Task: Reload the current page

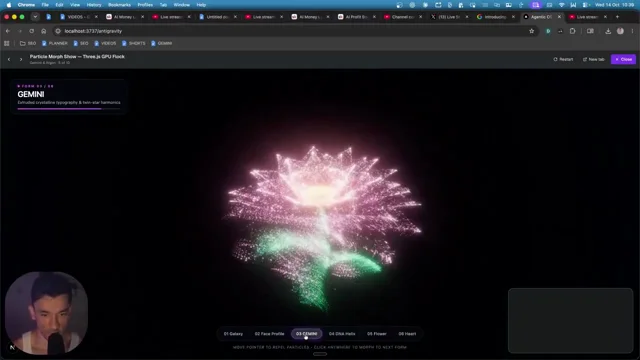Action: coord(31,31)
